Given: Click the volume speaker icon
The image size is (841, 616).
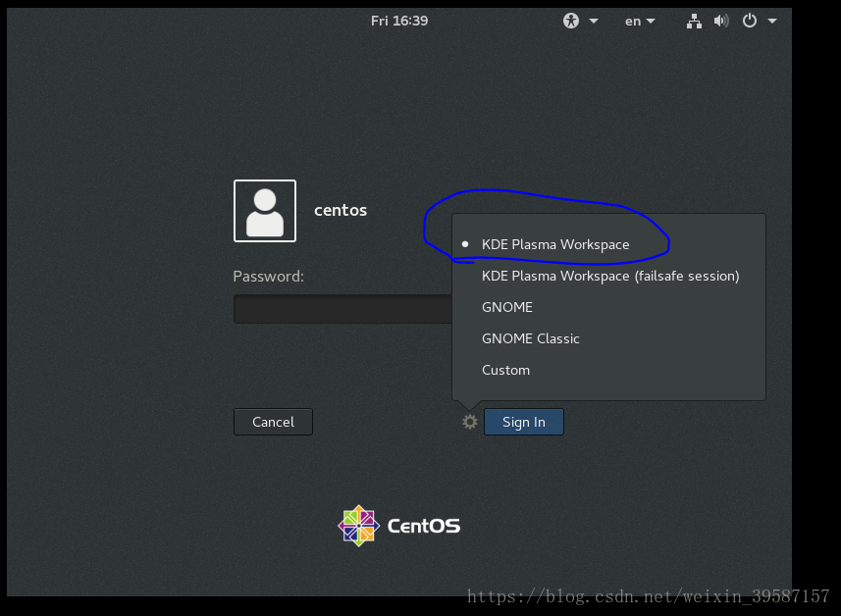Looking at the screenshot, I should (x=721, y=22).
